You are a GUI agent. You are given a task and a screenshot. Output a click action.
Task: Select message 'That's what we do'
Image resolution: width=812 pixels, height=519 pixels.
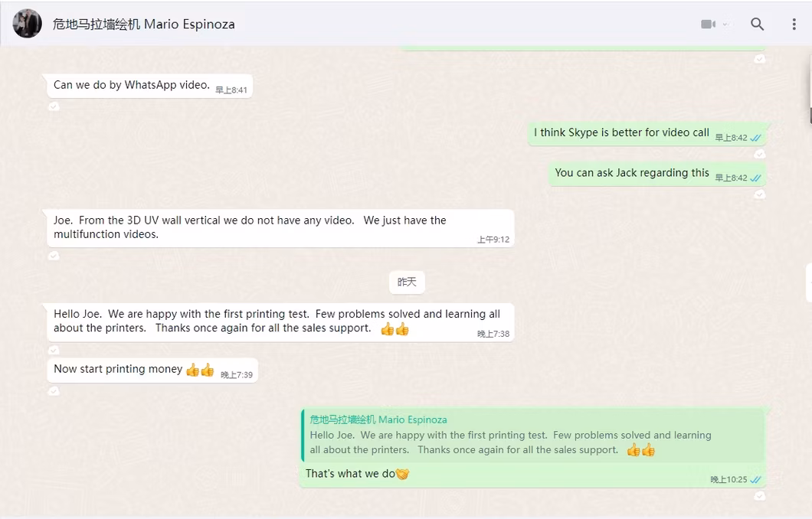click(532, 448)
